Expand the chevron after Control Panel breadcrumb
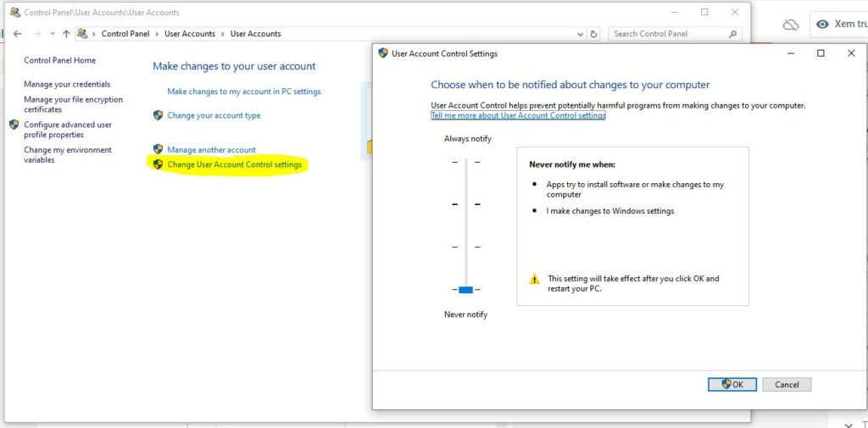The width and height of the screenshot is (868, 428). 157,34
